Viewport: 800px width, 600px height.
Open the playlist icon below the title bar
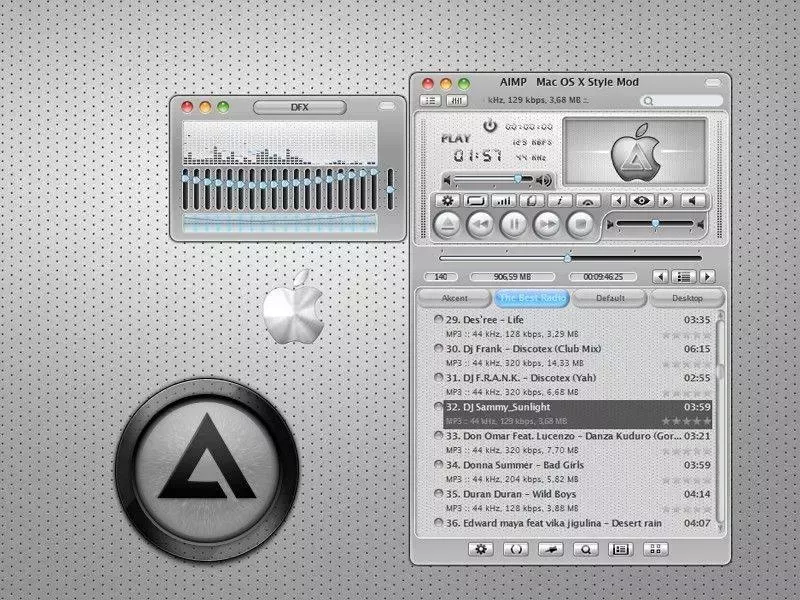click(x=432, y=99)
